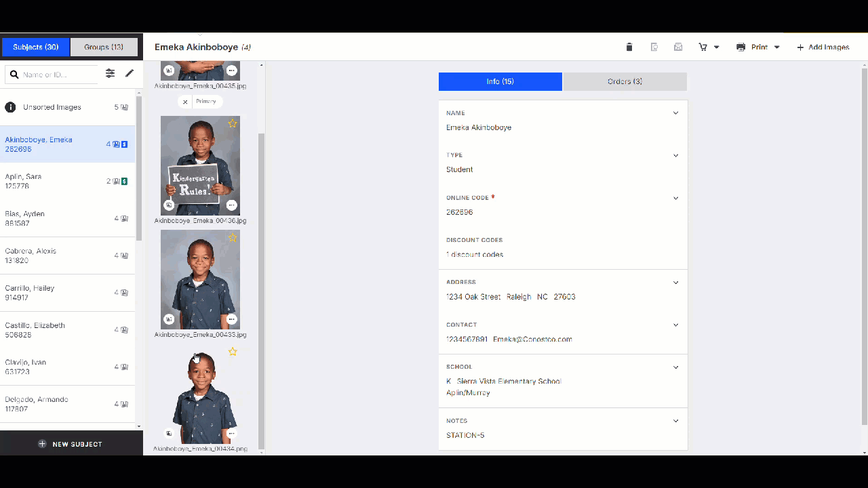Expand the NAME section chevron

(675, 113)
